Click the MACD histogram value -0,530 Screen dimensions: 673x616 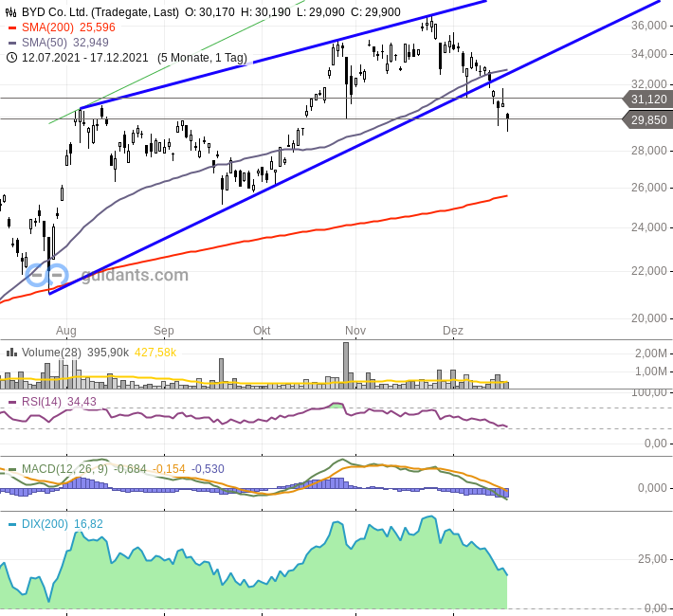click(208, 469)
